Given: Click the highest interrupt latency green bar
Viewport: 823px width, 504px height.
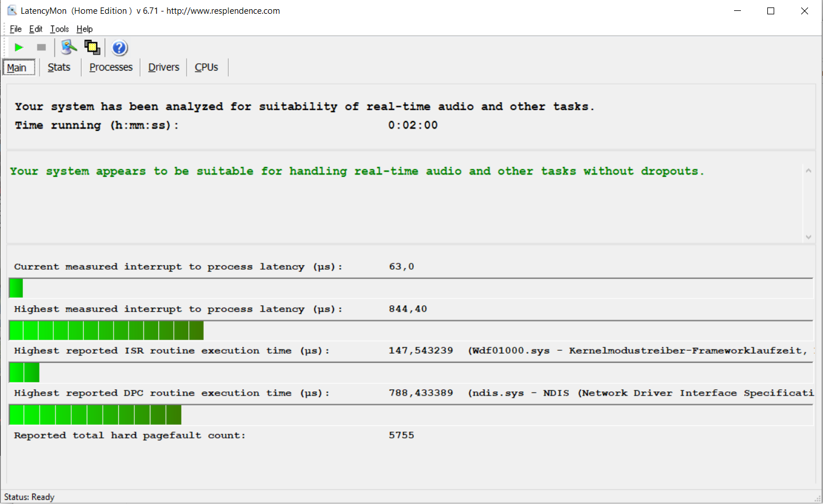Looking at the screenshot, I should coord(107,331).
